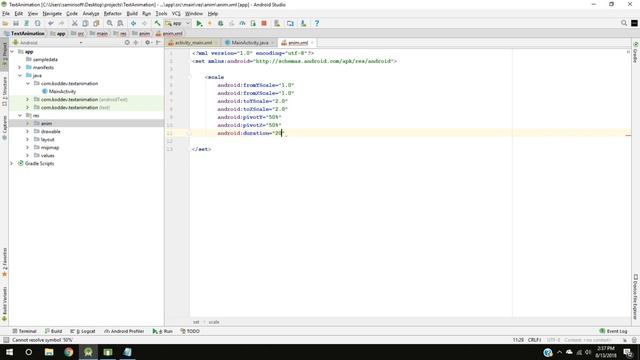
Task: Open Project panel settings gear icon
Action: [x=147, y=42]
